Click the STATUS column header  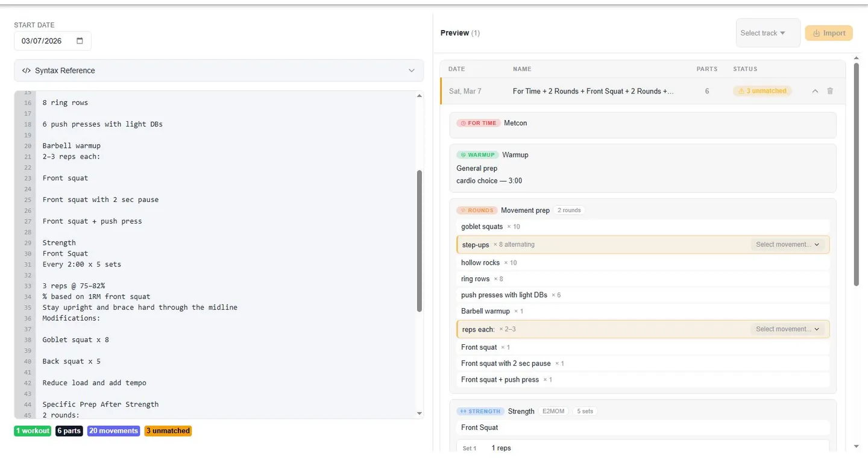click(x=745, y=69)
